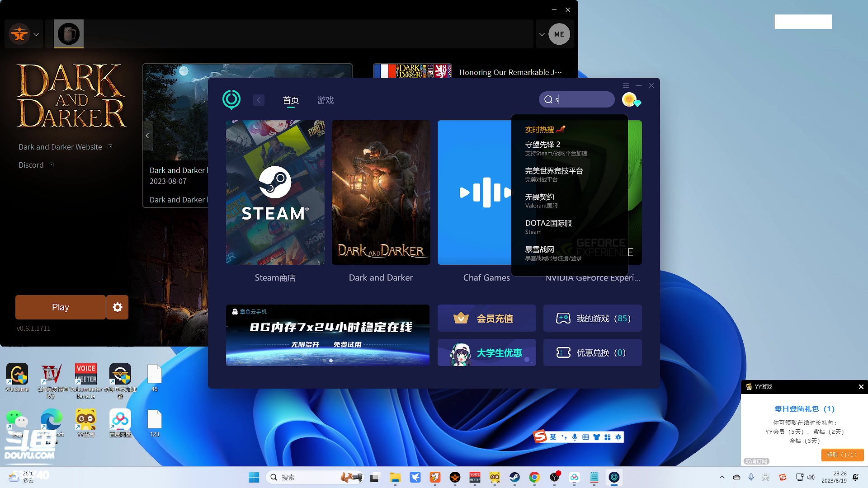
Task: Open the accelerator hamburger menu
Action: pyautogui.click(x=626, y=85)
